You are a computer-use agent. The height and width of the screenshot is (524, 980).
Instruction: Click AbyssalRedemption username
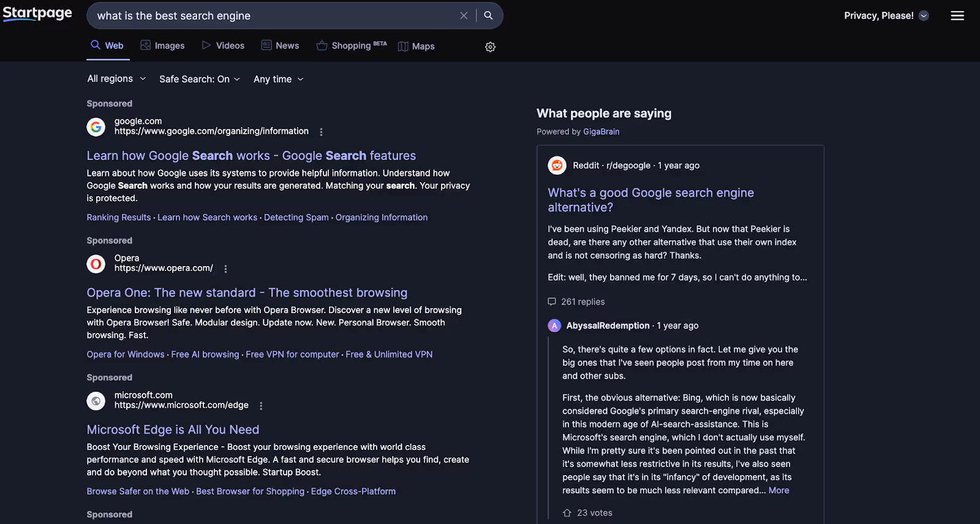pyautogui.click(x=608, y=326)
